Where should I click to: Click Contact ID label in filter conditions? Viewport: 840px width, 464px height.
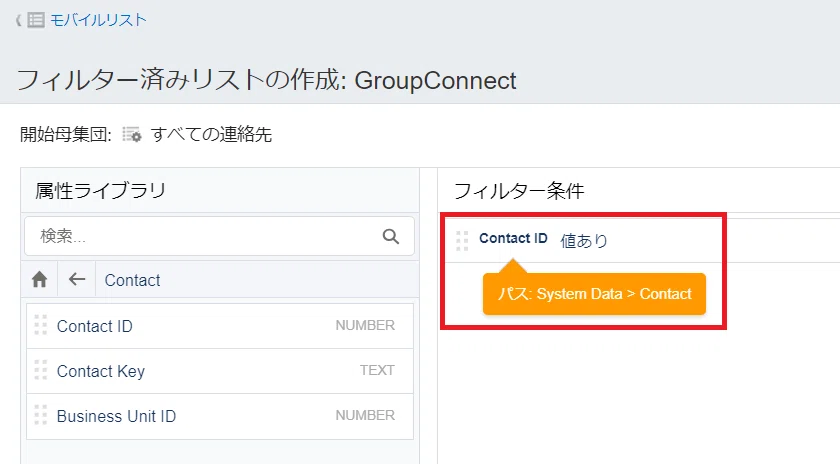[x=513, y=238]
